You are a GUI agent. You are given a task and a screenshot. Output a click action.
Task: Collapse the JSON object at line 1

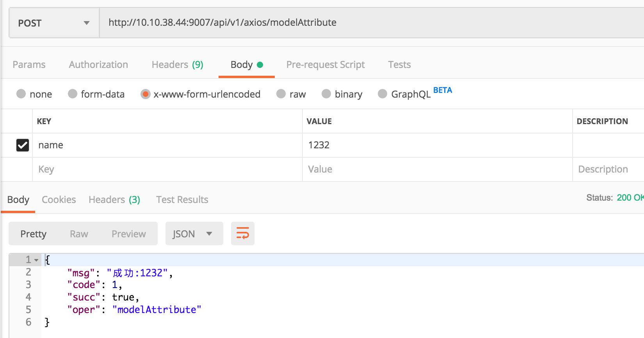pos(36,260)
